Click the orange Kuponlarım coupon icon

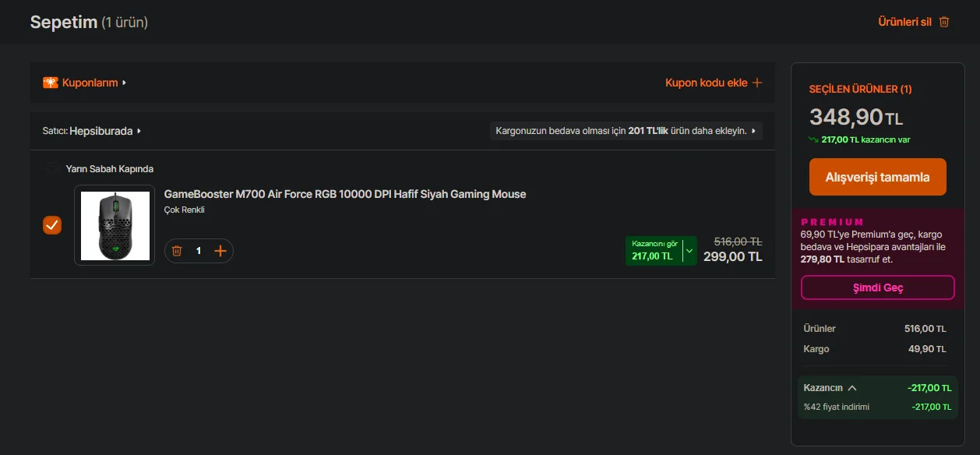click(51, 83)
